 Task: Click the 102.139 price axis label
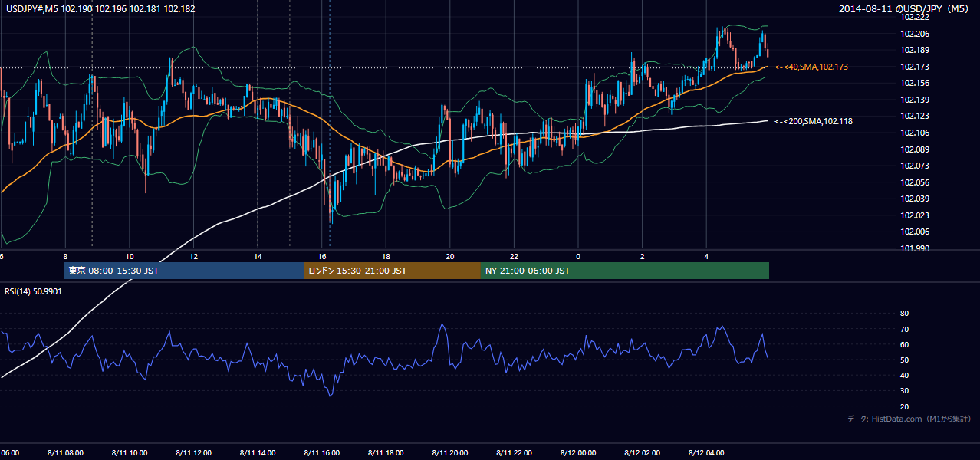pyautogui.click(x=916, y=100)
